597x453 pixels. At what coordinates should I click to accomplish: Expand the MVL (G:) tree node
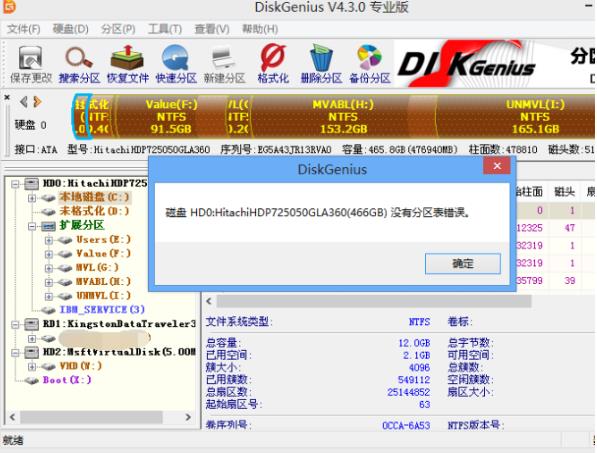[x=49, y=268]
